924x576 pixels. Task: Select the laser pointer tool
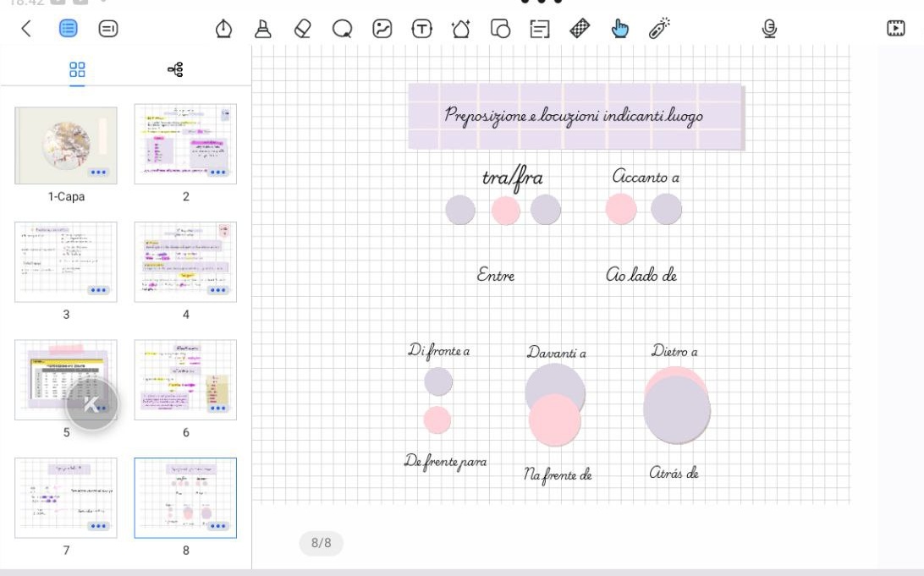click(x=659, y=28)
